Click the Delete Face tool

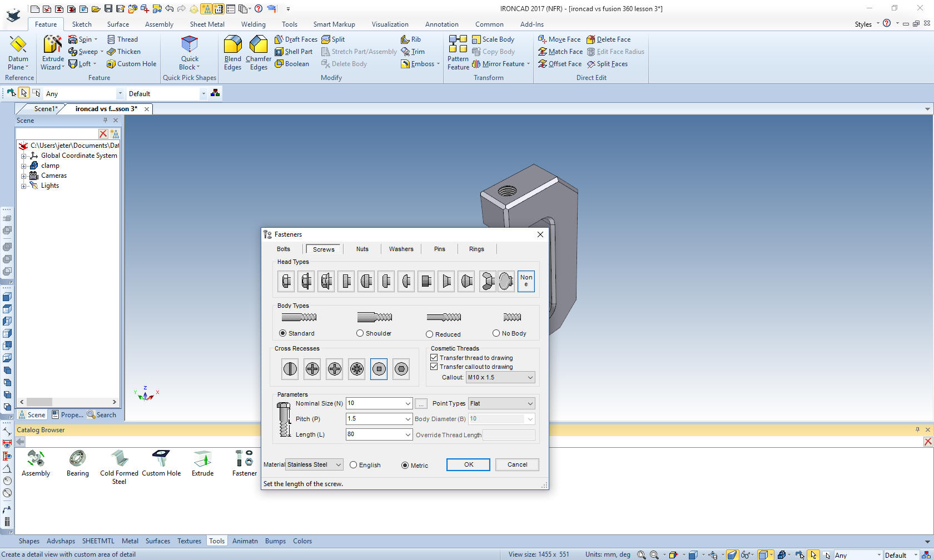(x=608, y=39)
